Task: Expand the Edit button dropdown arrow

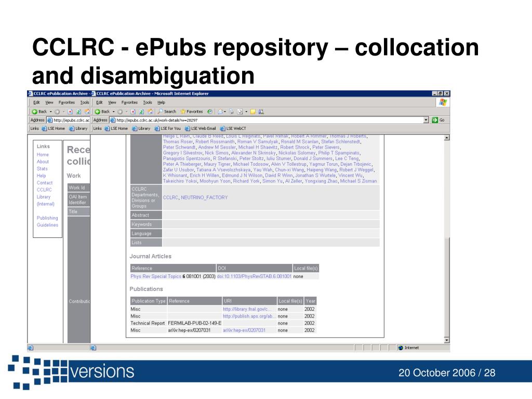Action: (246, 112)
